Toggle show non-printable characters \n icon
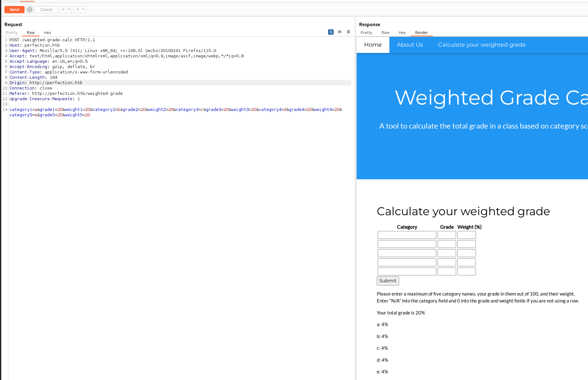588x380 pixels. point(340,32)
